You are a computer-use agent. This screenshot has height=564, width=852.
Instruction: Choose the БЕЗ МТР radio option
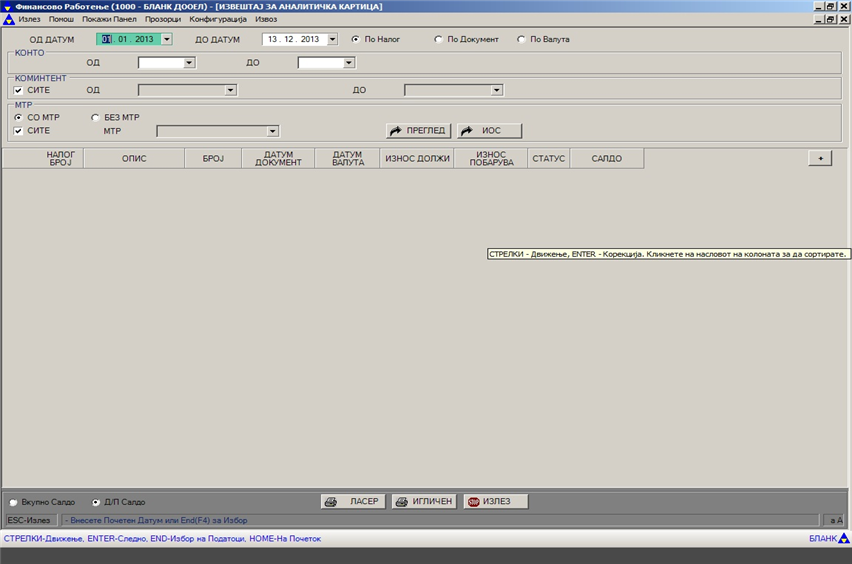pos(96,117)
